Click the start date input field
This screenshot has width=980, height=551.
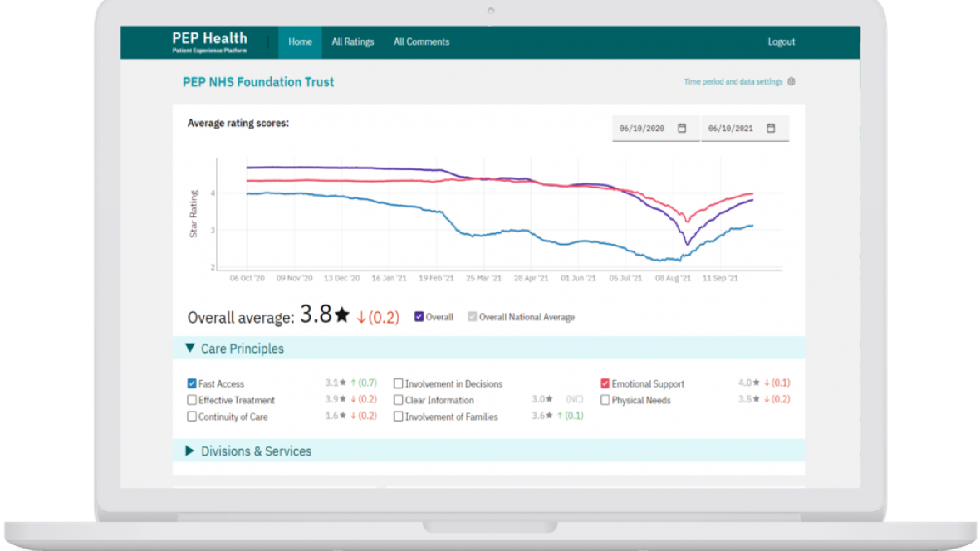[642, 129]
